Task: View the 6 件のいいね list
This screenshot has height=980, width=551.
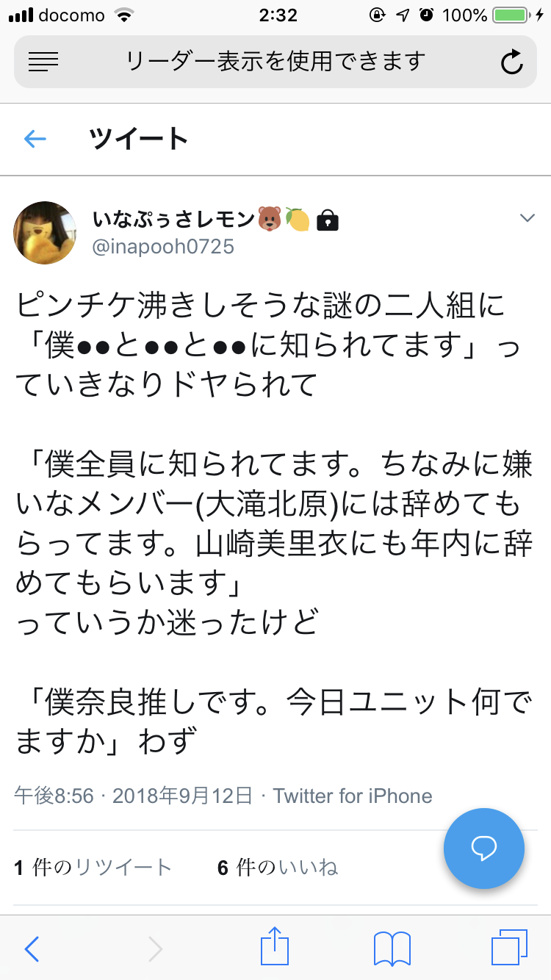Action: (x=278, y=868)
